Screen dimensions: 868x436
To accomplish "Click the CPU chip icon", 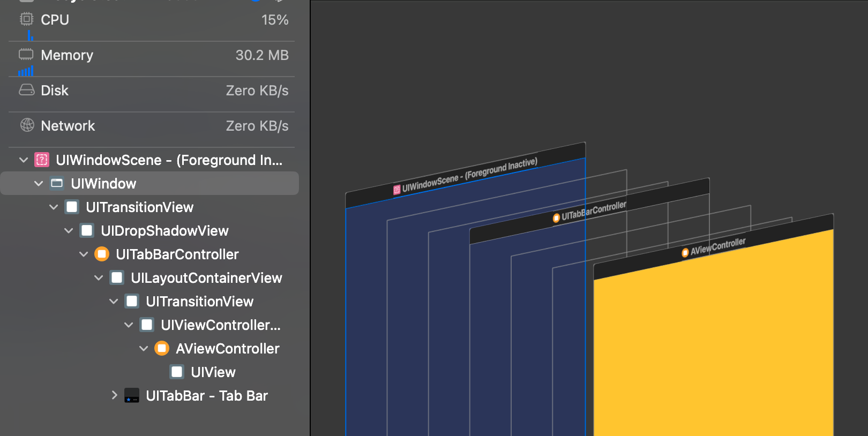I will pos(26,19).
